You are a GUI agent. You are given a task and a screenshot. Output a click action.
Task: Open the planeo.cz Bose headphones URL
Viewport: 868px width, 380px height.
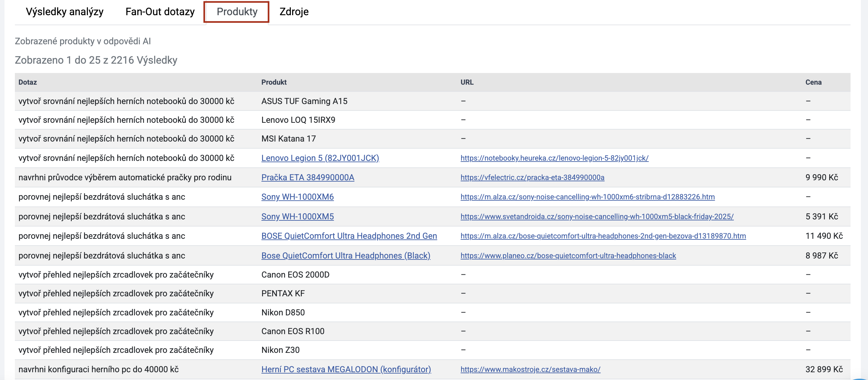tap(568, 255)
